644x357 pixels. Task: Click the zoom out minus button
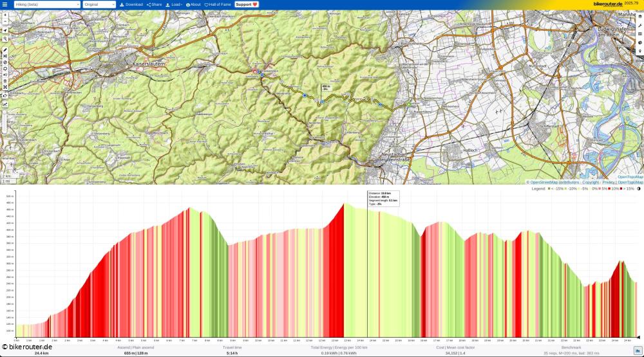point(5,22)
